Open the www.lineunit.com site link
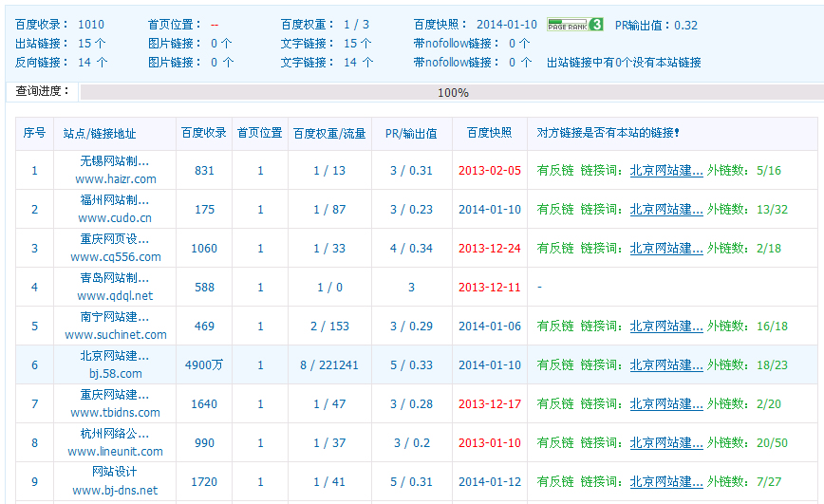This screenshot has height=504, width=824. (x=116, y=452)
